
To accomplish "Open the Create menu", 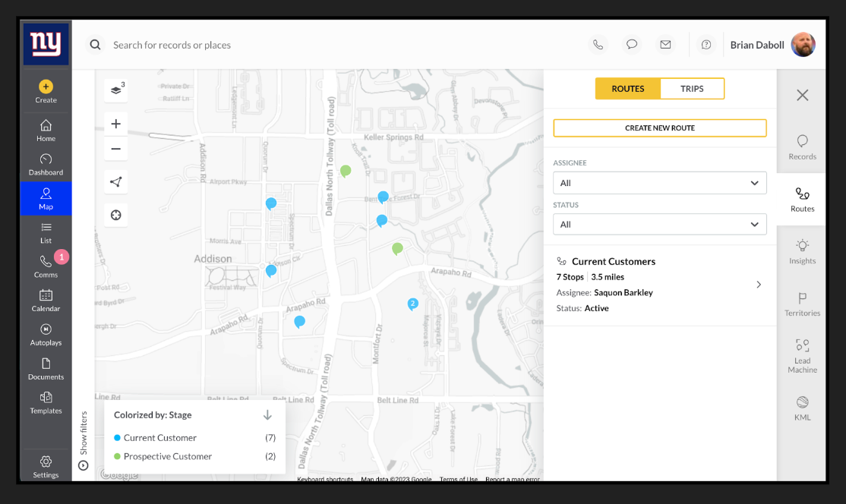I will pos(46,92).
